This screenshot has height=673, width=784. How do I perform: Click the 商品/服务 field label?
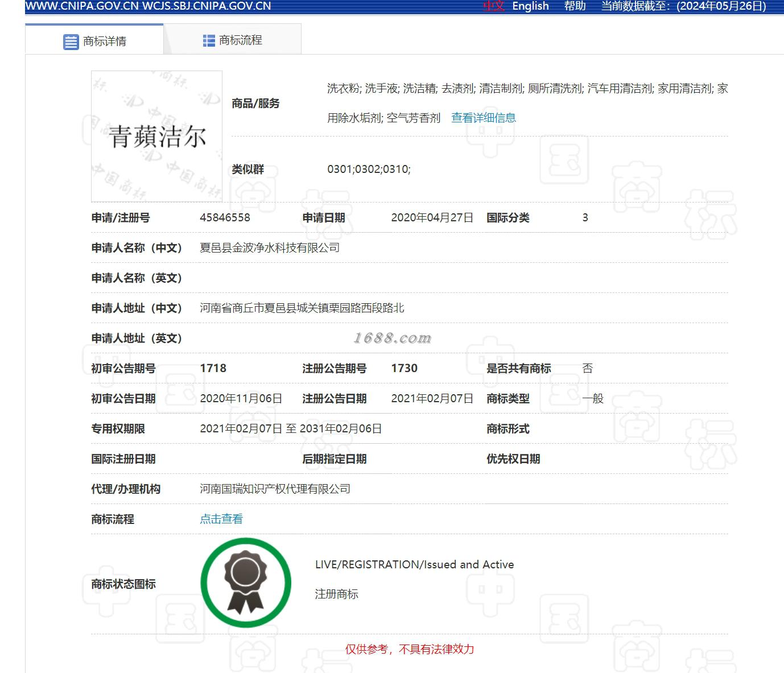(255, 103)
